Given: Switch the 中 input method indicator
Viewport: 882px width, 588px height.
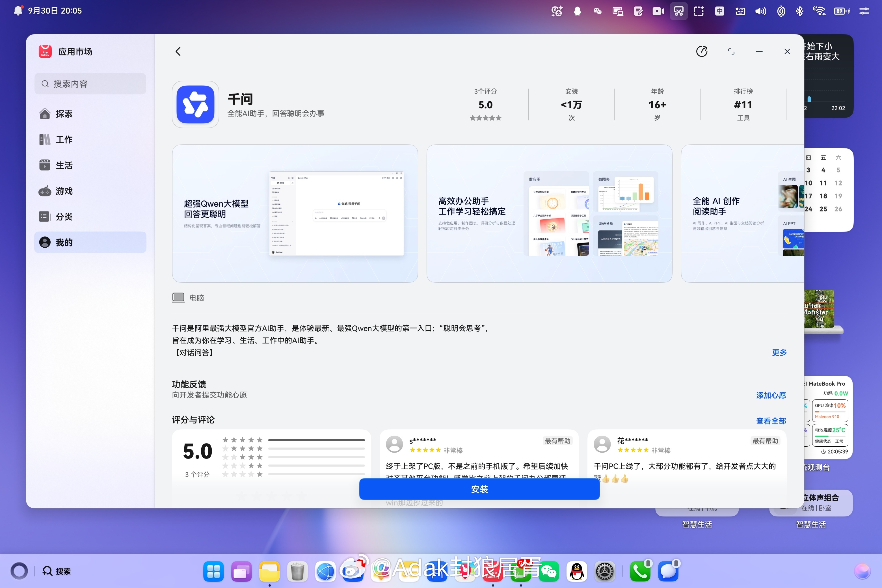Looking at the screenshot, I should point(720,11).
